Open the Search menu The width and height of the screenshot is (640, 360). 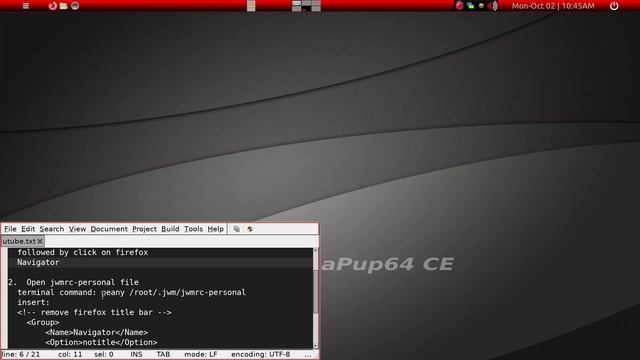click(52, 229)
